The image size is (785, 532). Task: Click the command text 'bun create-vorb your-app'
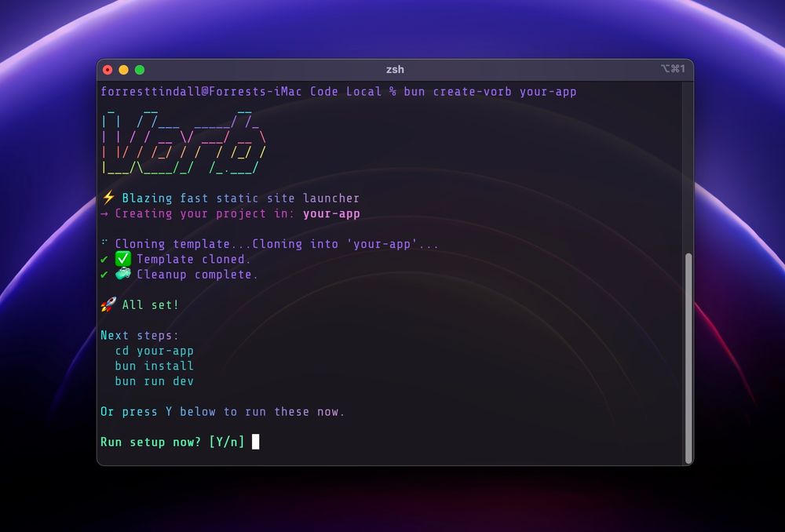pos(490,92)
